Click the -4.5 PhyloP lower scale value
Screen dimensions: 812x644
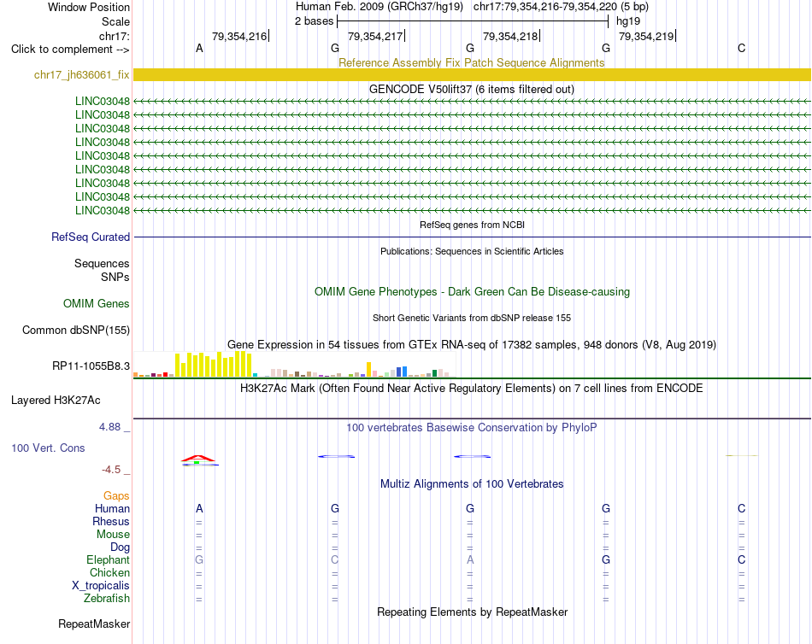(x=111, y=470)
